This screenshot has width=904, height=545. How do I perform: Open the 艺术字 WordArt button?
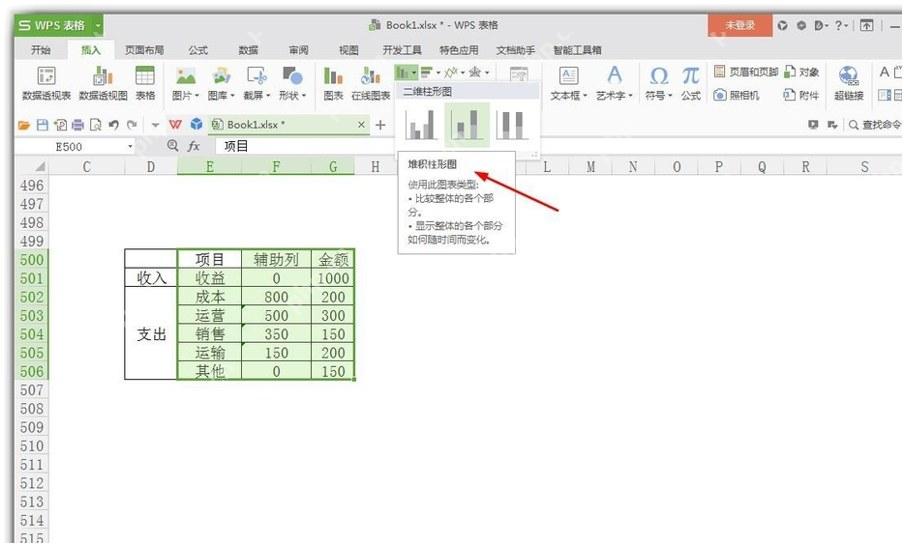tap(615, 84)
